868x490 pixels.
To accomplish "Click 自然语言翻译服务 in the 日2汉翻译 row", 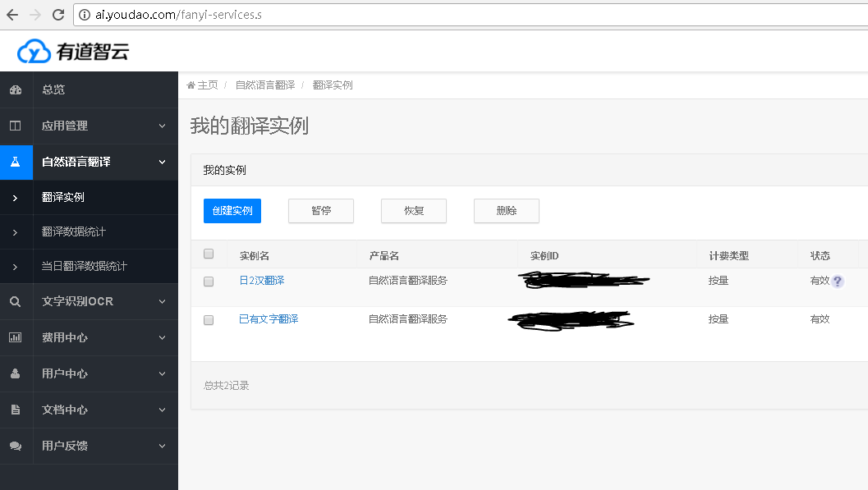I will (x=408, y=281).
